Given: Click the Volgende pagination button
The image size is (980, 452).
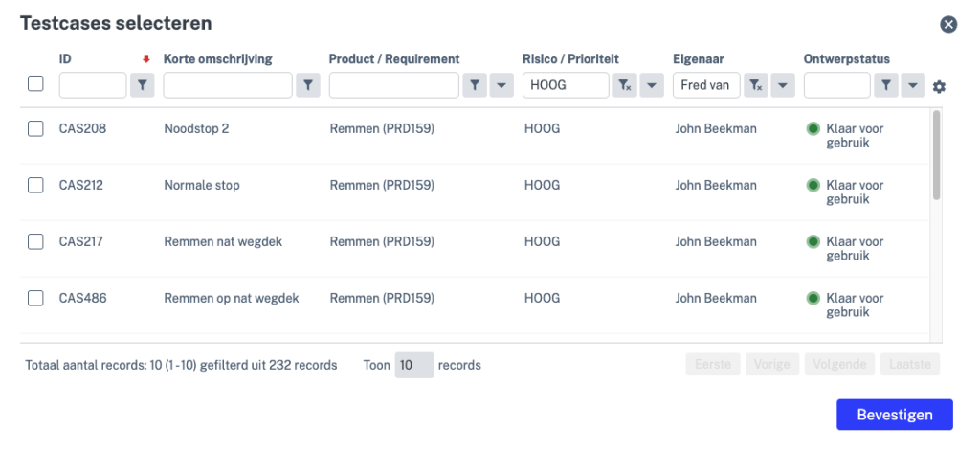Looking at the screenshot, I should 840,365.
